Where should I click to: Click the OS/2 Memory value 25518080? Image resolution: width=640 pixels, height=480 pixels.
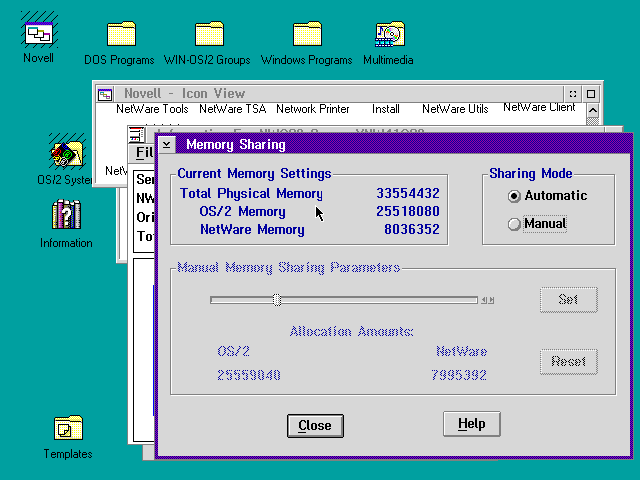pyautogui.click(x=408, y=211)
